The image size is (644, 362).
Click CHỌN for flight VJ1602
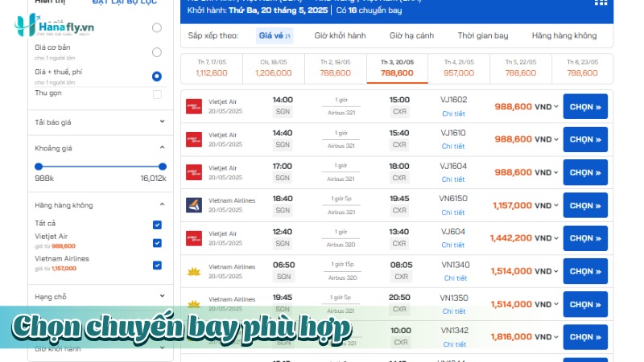[585, 107]
